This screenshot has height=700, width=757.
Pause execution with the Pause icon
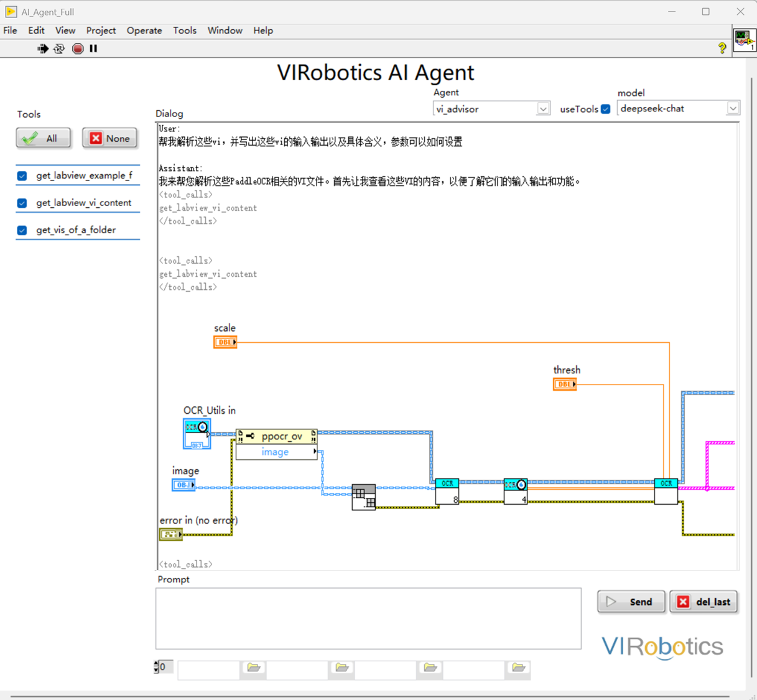point(93,49)
